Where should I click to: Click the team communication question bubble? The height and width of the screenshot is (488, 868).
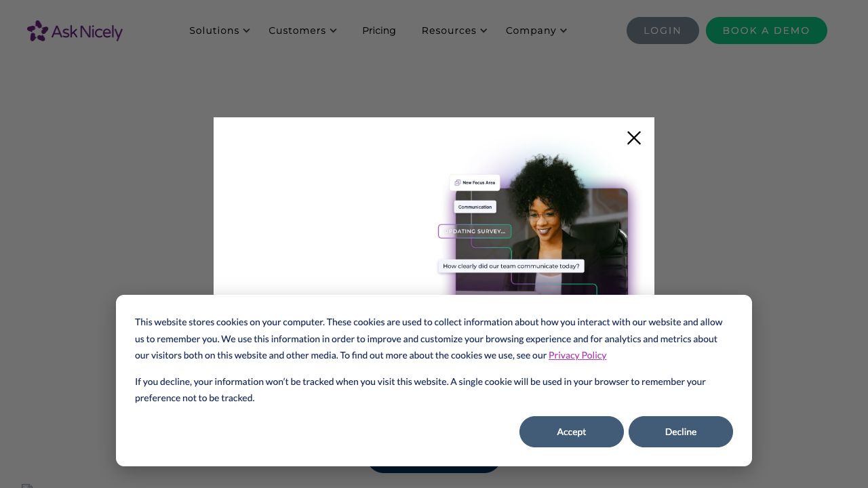pyautogui.click(x=511, y=266)
